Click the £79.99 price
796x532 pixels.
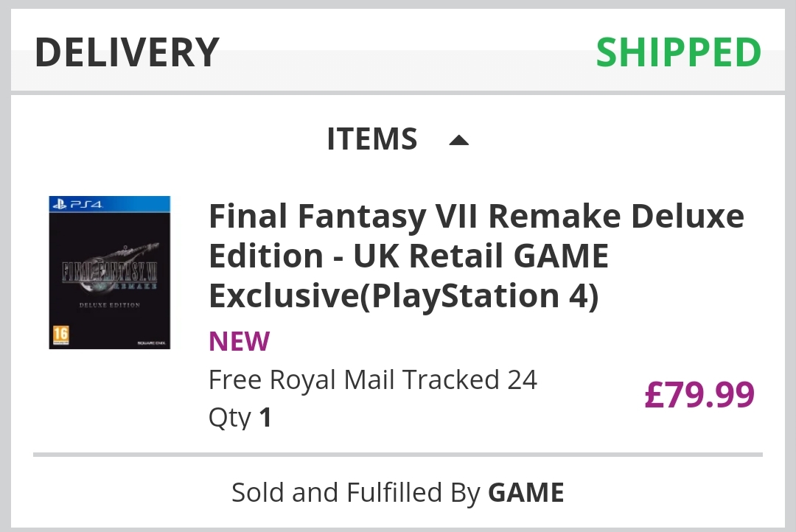699,395
